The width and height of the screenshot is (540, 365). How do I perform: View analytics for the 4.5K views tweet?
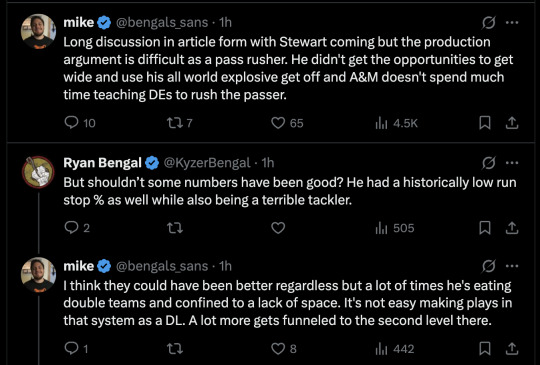[396, 123]
